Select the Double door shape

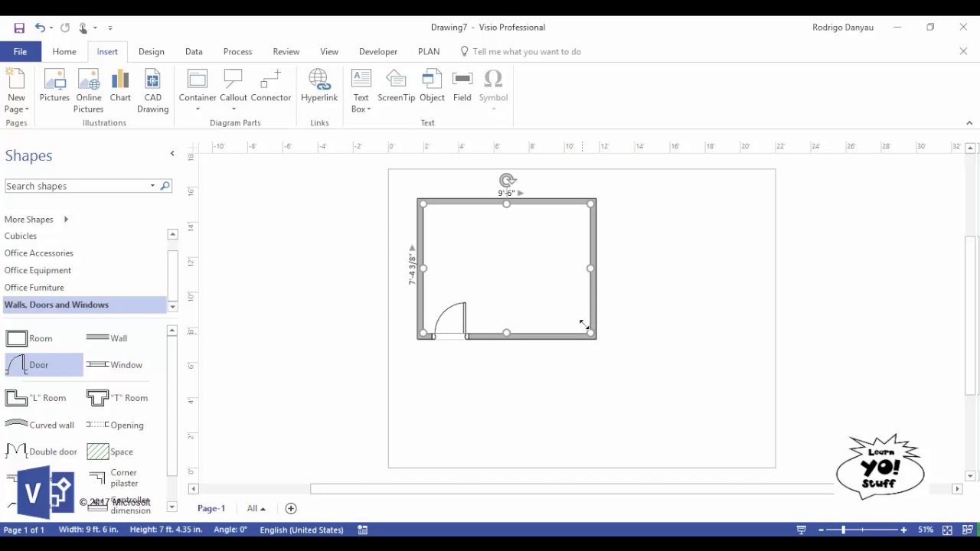coord(41,452)
